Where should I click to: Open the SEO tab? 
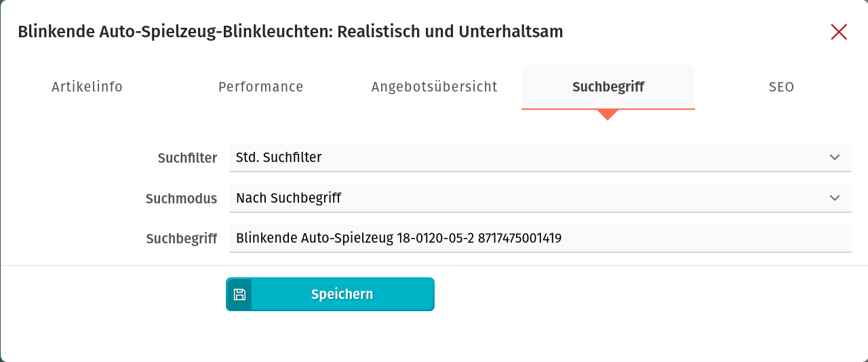(781, 87)
